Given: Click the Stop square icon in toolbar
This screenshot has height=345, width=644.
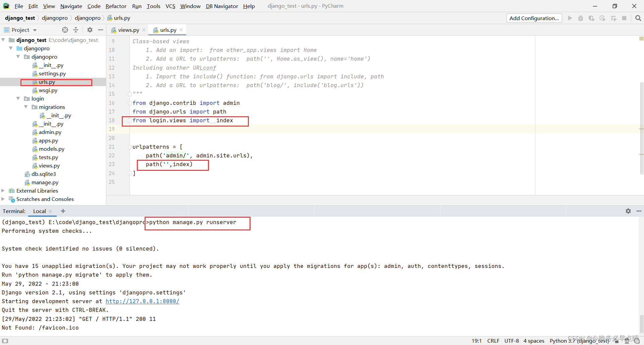Looking at the screenshot, I should 624,18.
